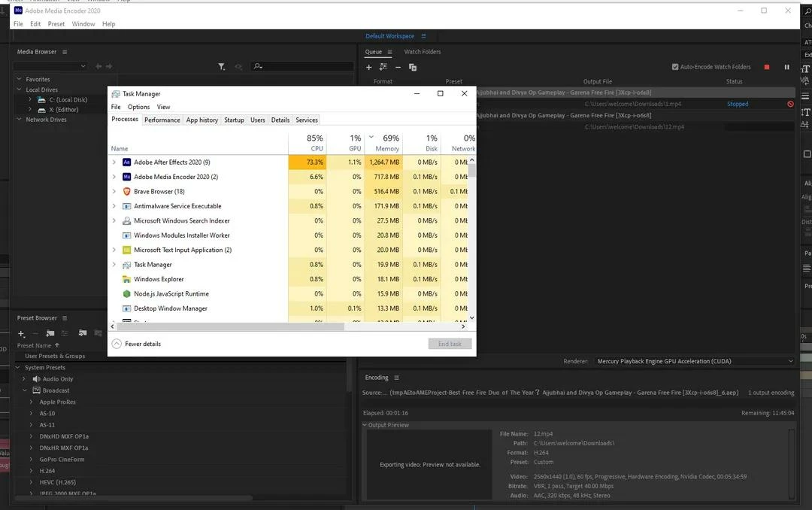Expand Adobe After Effects 2020 process group
This screenshot has width=812, height=510.
tap(114, 162)
